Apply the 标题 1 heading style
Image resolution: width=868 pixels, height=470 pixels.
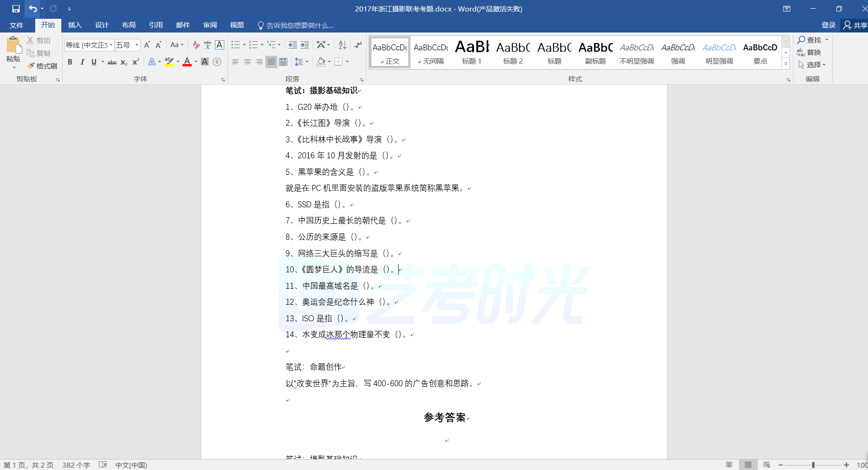pos(472,52)
